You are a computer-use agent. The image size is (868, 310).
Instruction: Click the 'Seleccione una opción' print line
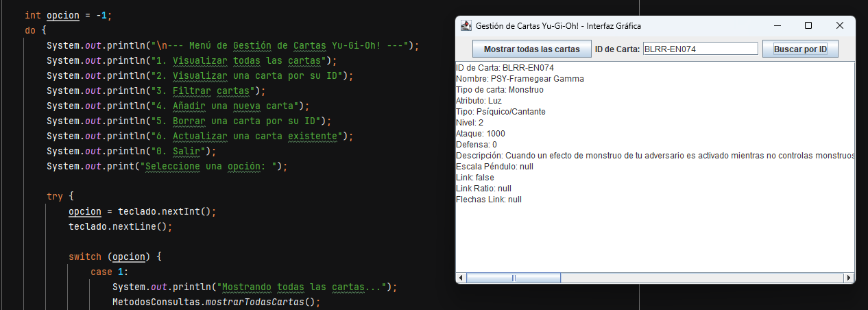(x=167, y=166)
